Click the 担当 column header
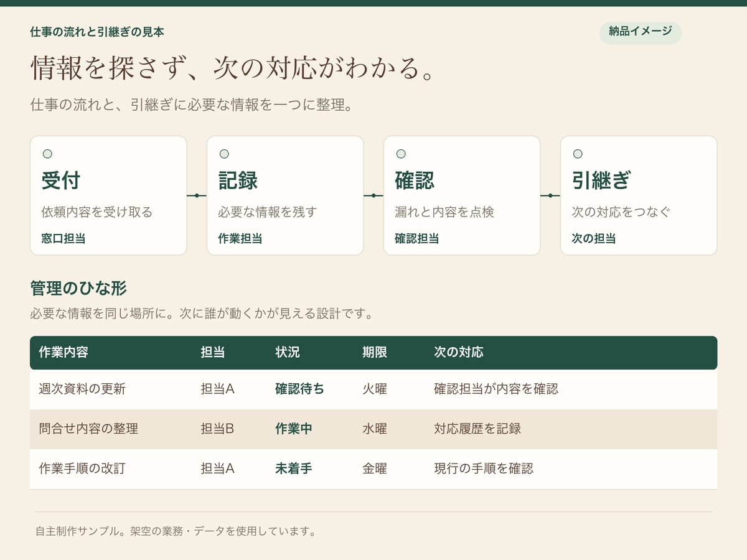 [213, 352]
